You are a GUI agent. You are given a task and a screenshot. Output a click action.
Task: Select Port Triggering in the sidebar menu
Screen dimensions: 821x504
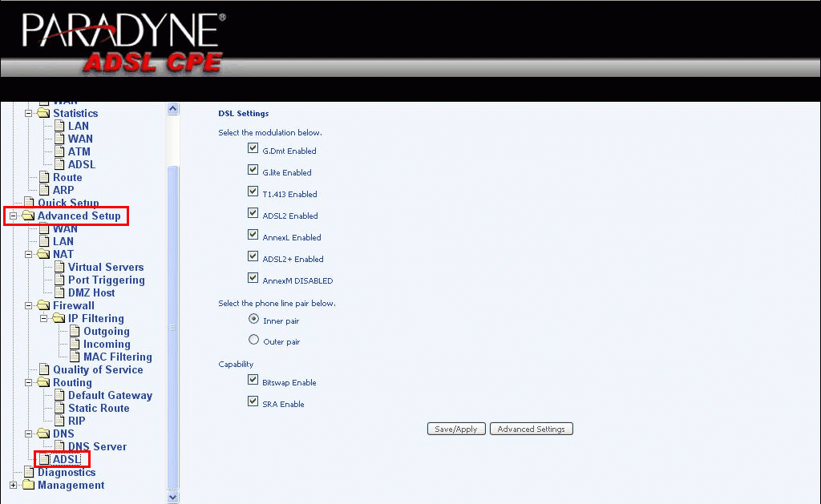[x=104, y=280]
